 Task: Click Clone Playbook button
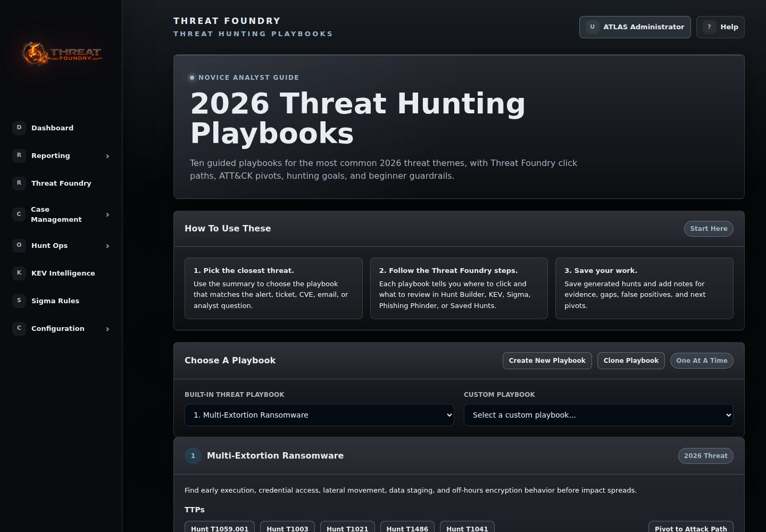point(631,361)
